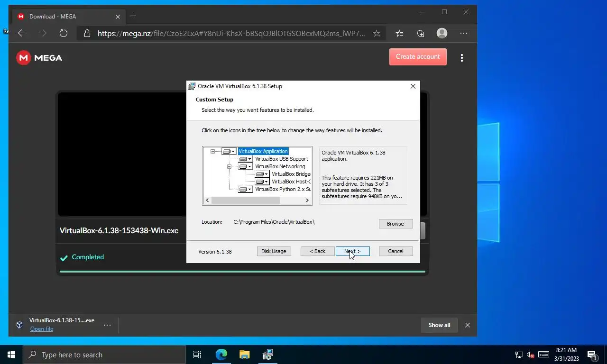Click the Disk Usage button

[x=274, y=251]
